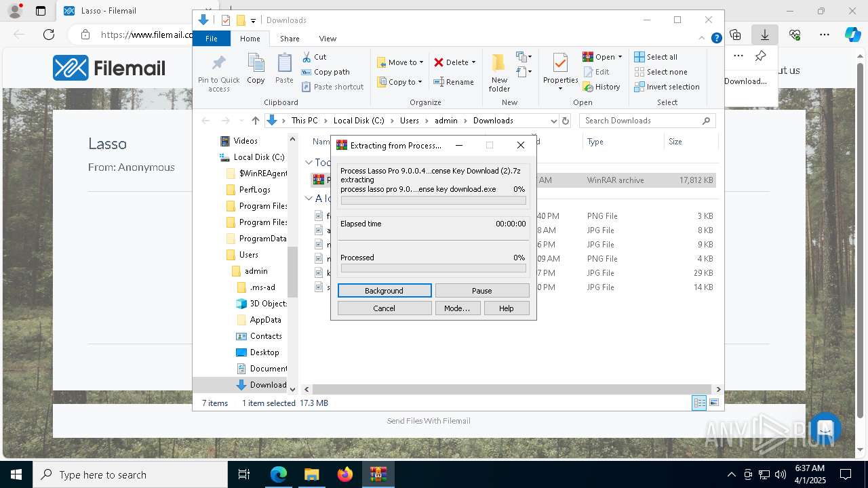Select the admin folder in tree
Image resolution: width=868 pixels, height=488 pixels.
250,271
